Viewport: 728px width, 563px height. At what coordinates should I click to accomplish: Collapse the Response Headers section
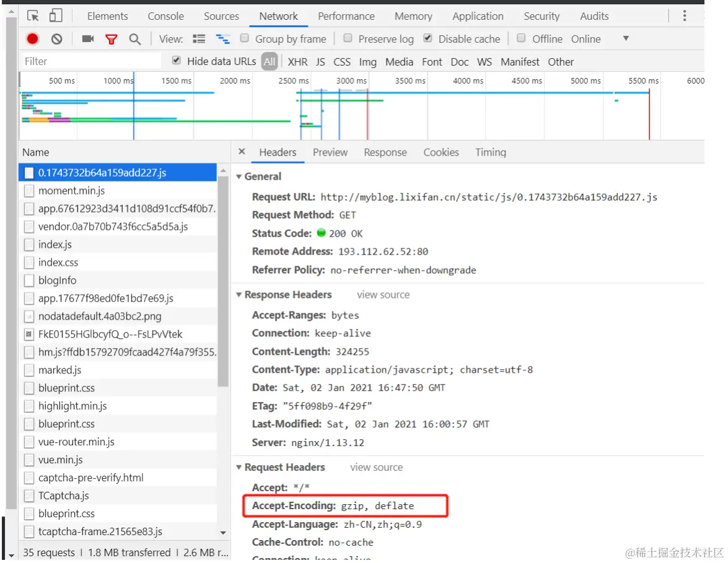pyautogui.click(x=239, y=295)
